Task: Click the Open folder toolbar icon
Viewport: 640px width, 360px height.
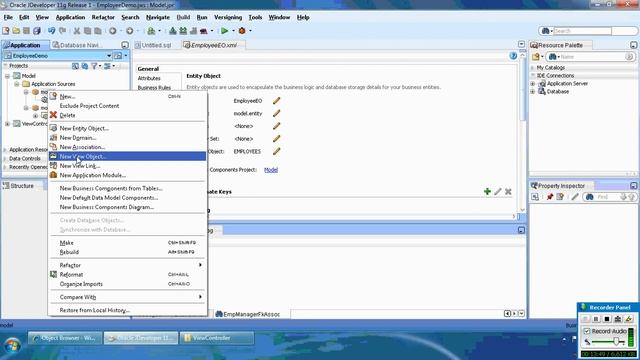Action: tap(16, 31)
